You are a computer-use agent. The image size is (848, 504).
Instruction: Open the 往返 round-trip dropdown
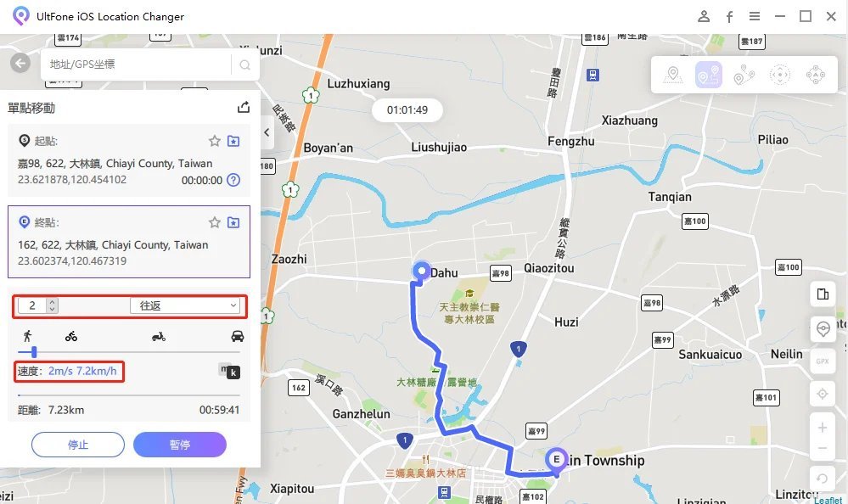coord(185,305)
